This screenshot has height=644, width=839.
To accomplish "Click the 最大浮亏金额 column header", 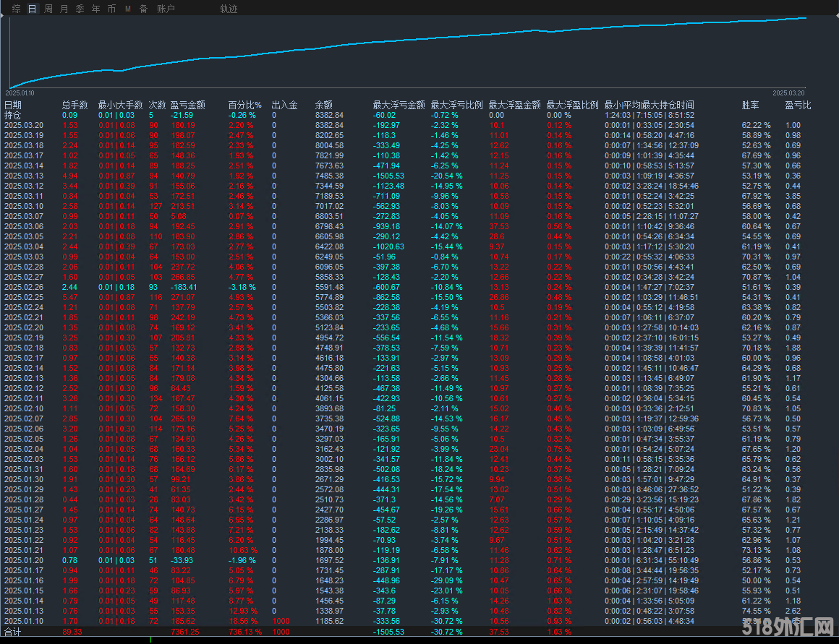I will [399, 105].
